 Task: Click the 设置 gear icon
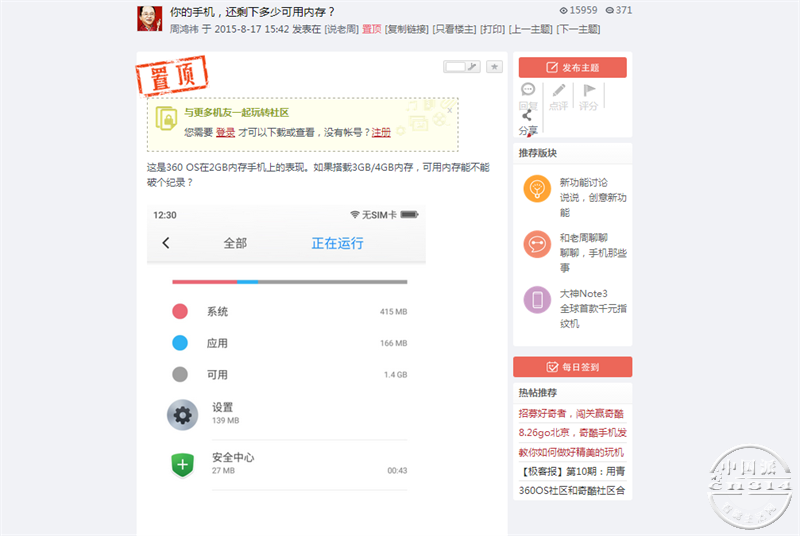(x=182, y=415)
